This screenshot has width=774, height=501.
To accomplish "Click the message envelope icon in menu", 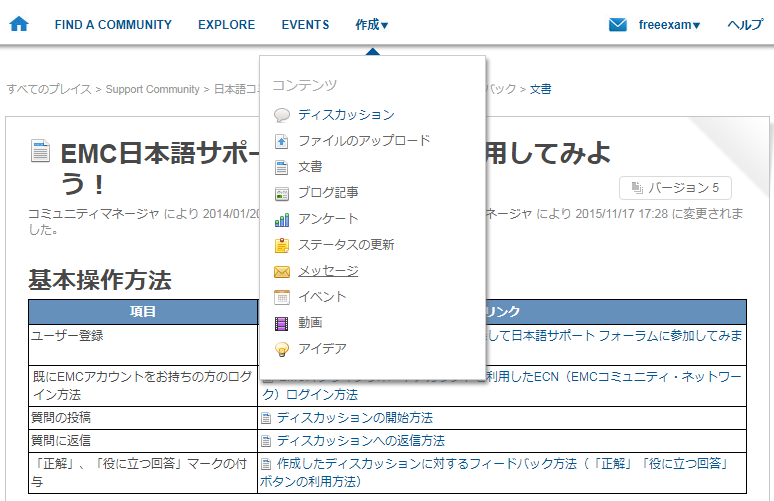I will pyautogui.click(x=281, y=271).
